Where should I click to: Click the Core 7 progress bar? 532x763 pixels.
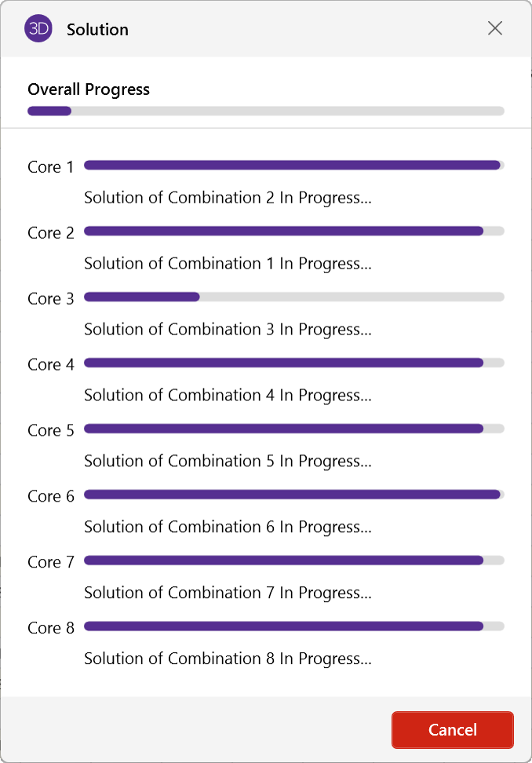click(293, 560)
